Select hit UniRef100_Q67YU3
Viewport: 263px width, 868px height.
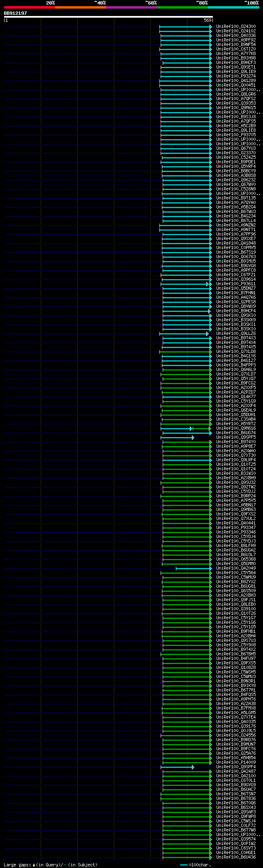click(236, 149)
